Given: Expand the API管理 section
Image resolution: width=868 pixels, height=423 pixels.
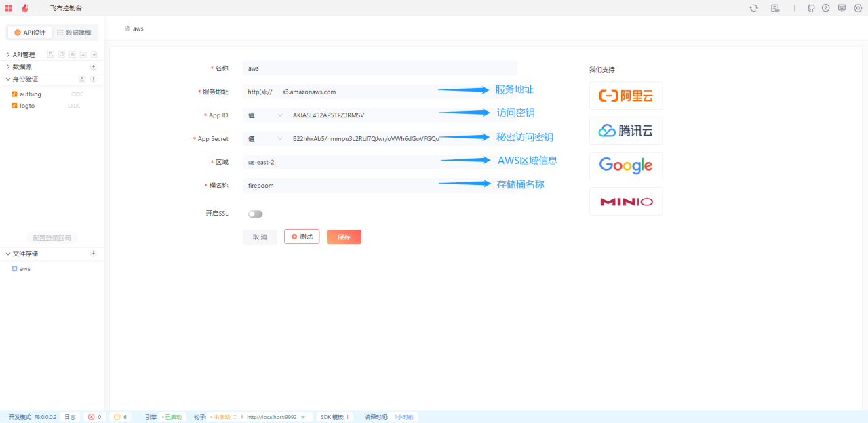Looking at the screenshot, I should (x=8, y=55).
